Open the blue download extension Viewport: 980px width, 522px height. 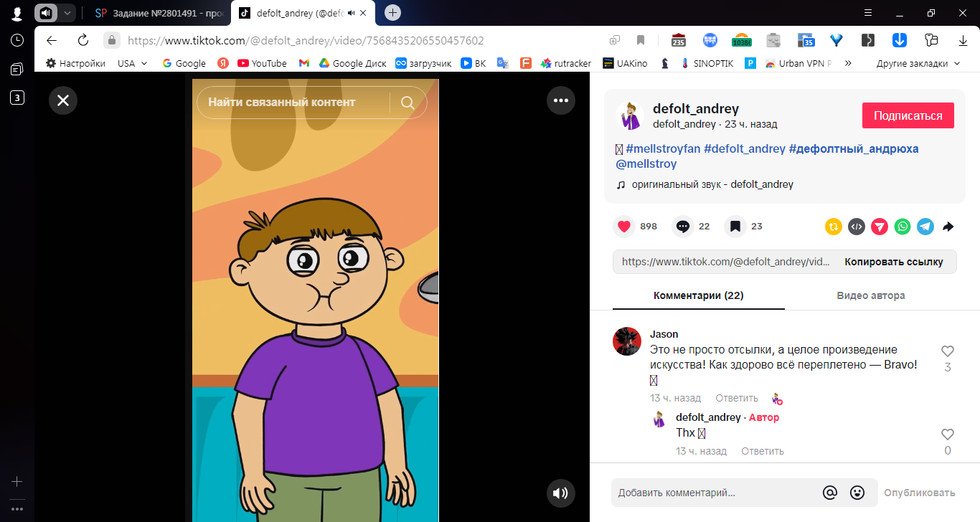[900, 40]
